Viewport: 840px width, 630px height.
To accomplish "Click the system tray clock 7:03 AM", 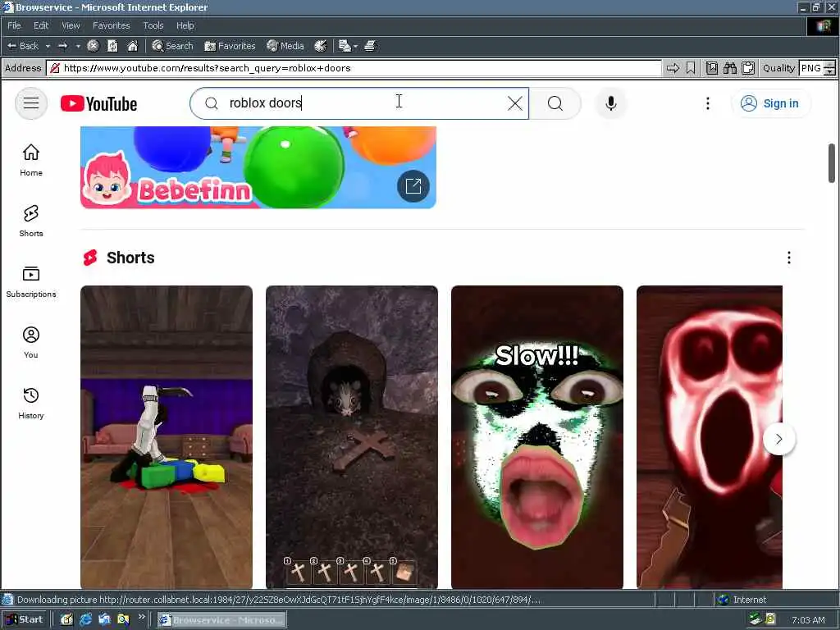I will pos(808,620).
